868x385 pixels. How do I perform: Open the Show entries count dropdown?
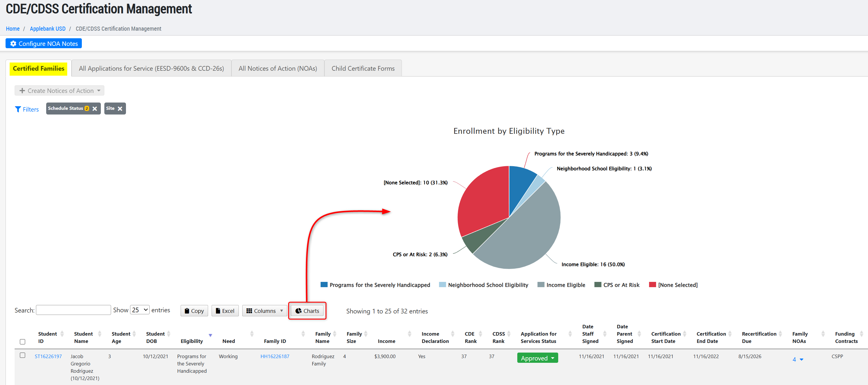click(x=139, y=310)
